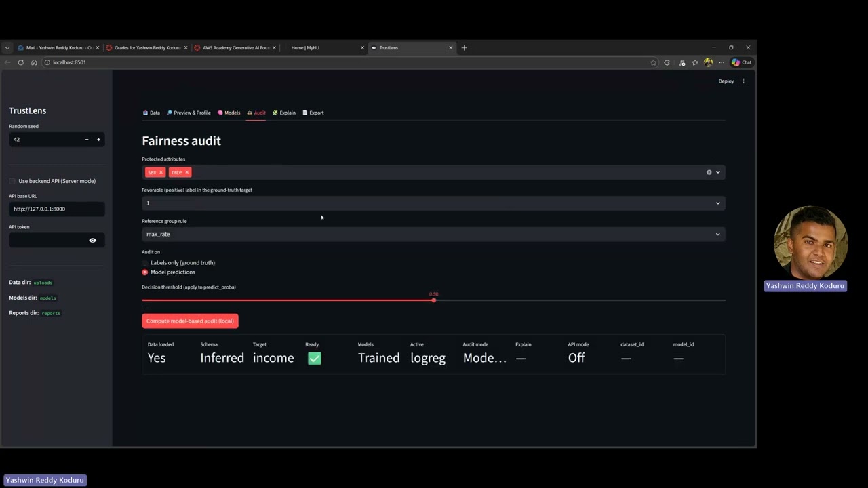868x488 pixels.
Task: Click the 'logreg' active model value
Action: tap(428, 358)
